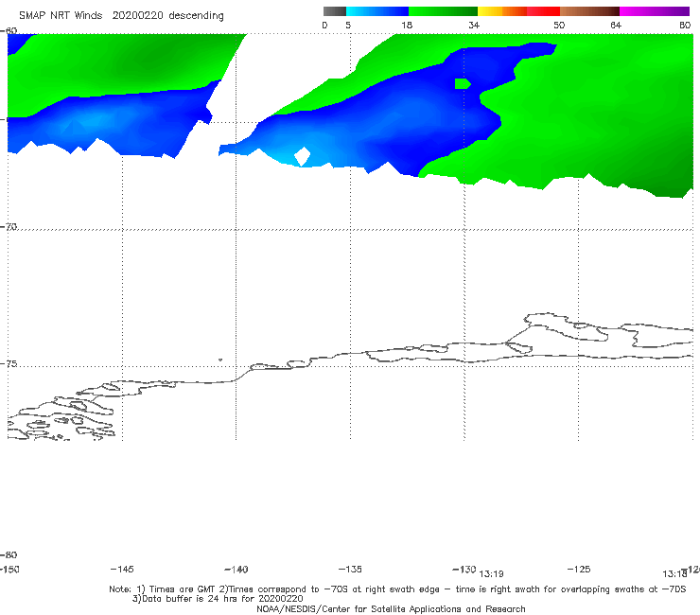Click the longitude label '-130'
This screenshot has width=700, height=615.
tap(464, 569)
